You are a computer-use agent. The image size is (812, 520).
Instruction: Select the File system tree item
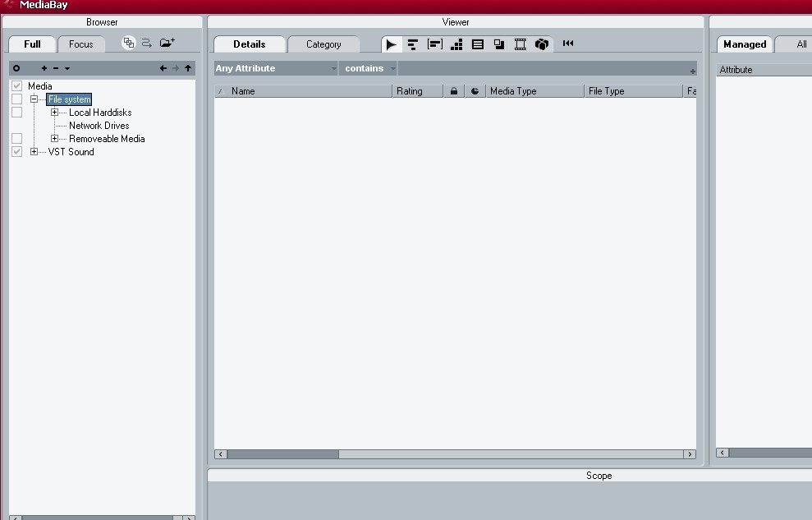tap(69, 99)
